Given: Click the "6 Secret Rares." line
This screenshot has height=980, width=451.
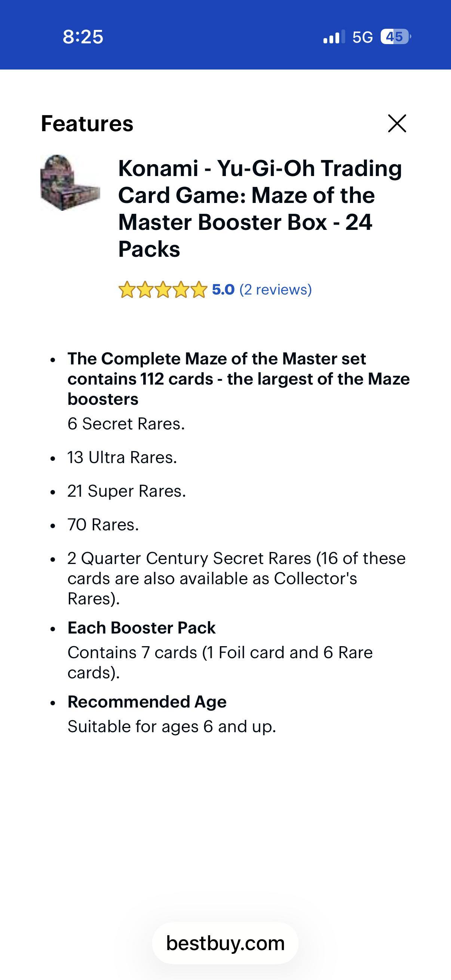Looking at the screenshot, I should (x=126, y=424).
